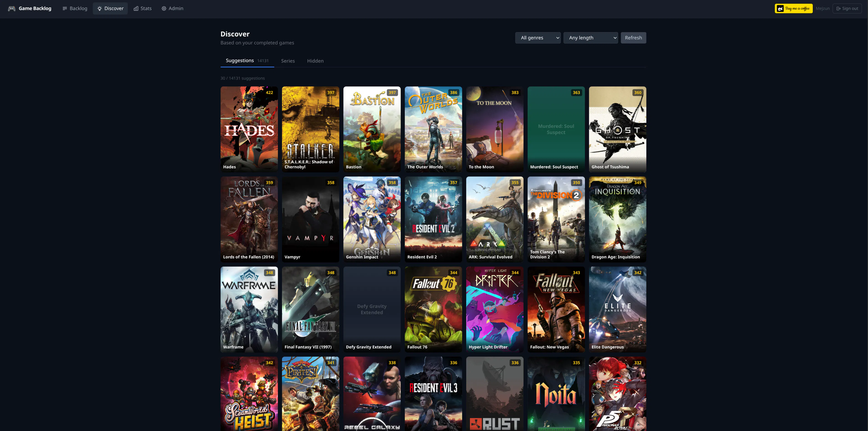
Task: Click the '30 / 14131 suggestions' text
Action: click(x=243, y=78)
